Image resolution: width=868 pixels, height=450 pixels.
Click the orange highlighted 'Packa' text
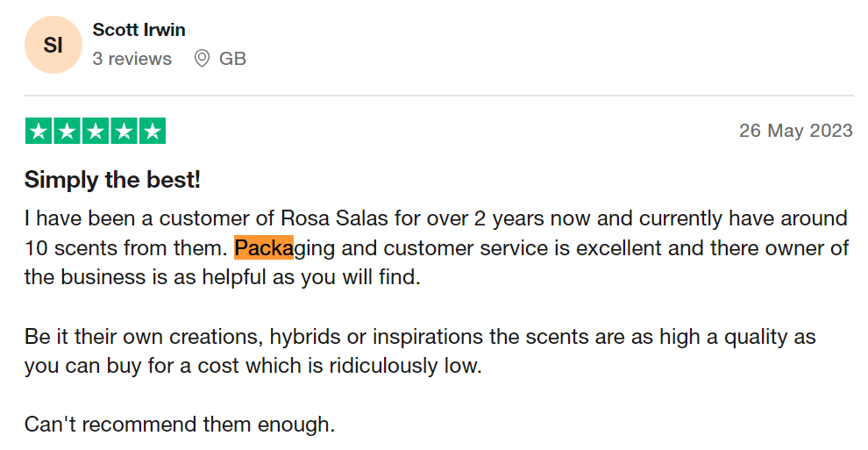coord(264,248)
